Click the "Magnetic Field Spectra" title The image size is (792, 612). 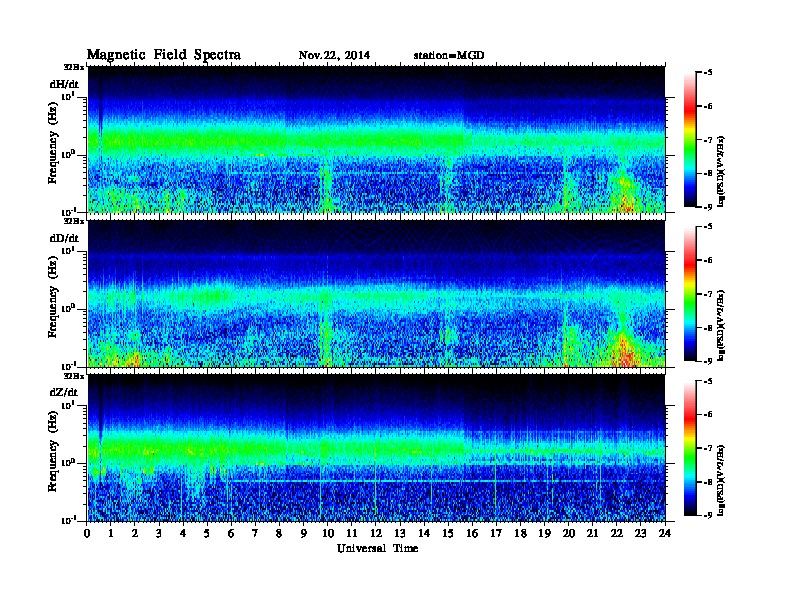tap(164, 55)
